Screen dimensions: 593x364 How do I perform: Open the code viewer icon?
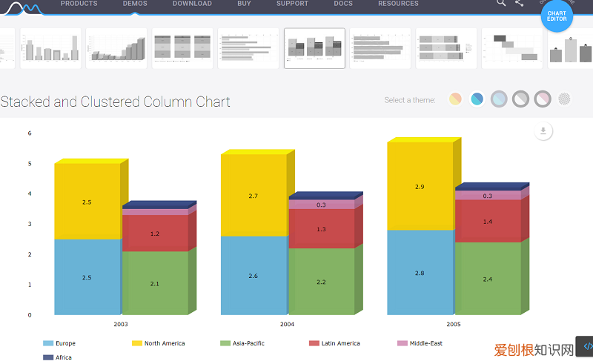587,345
